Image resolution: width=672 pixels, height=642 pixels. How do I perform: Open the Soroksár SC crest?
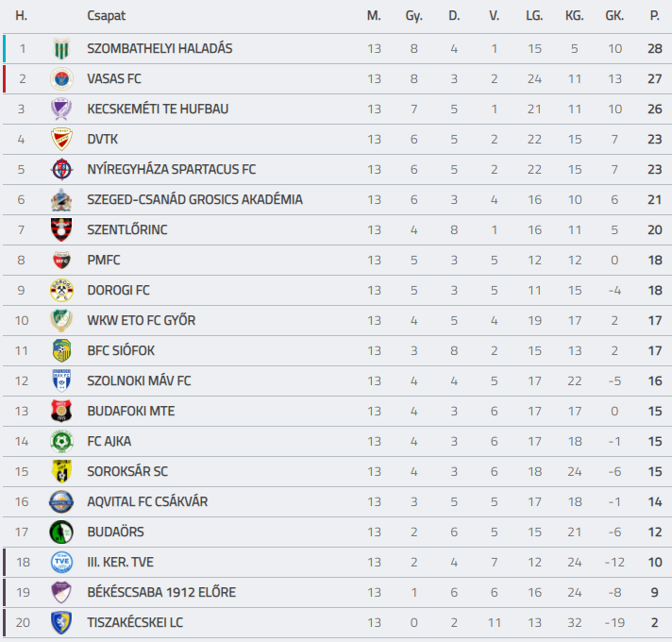point(61,471)
